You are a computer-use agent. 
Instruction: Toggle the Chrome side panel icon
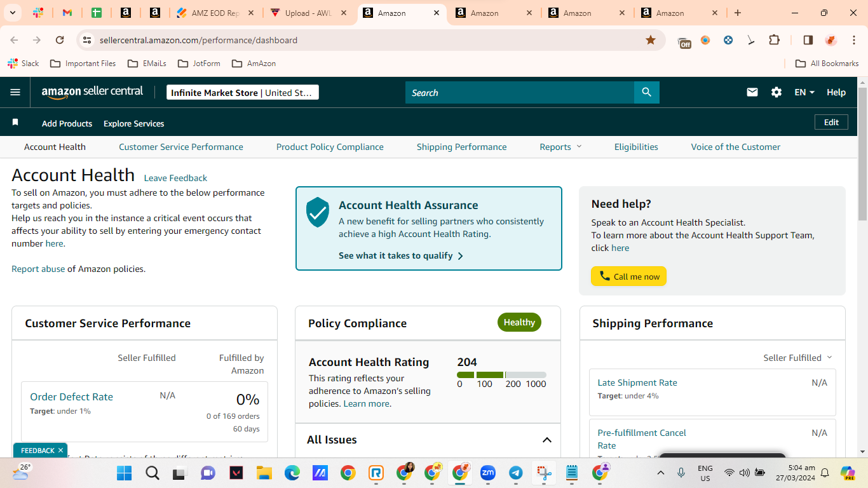coord(808,40)
